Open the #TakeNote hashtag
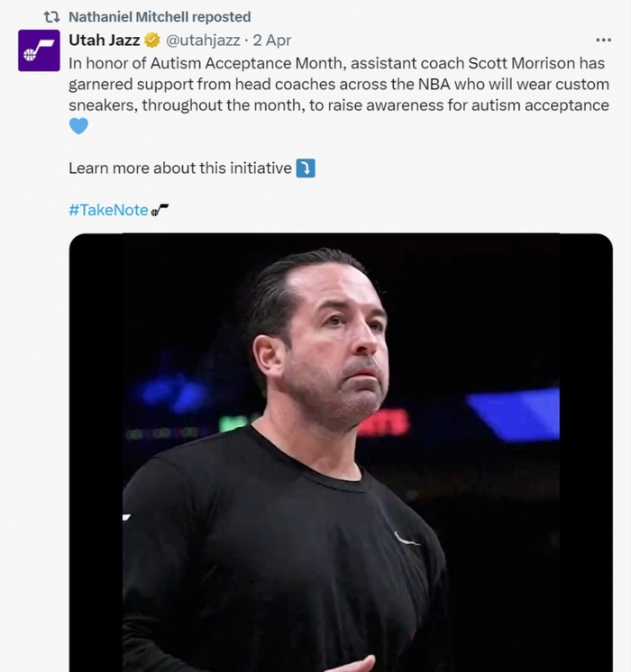The image size is (631, 672). (x=108, y=210)
